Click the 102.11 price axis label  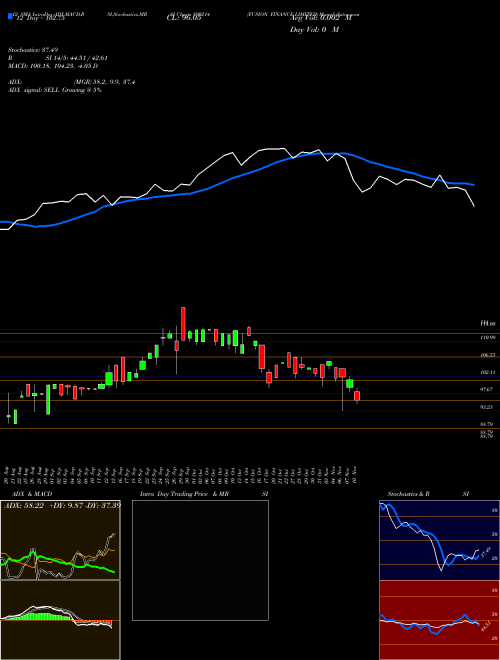tap(488, 373)
